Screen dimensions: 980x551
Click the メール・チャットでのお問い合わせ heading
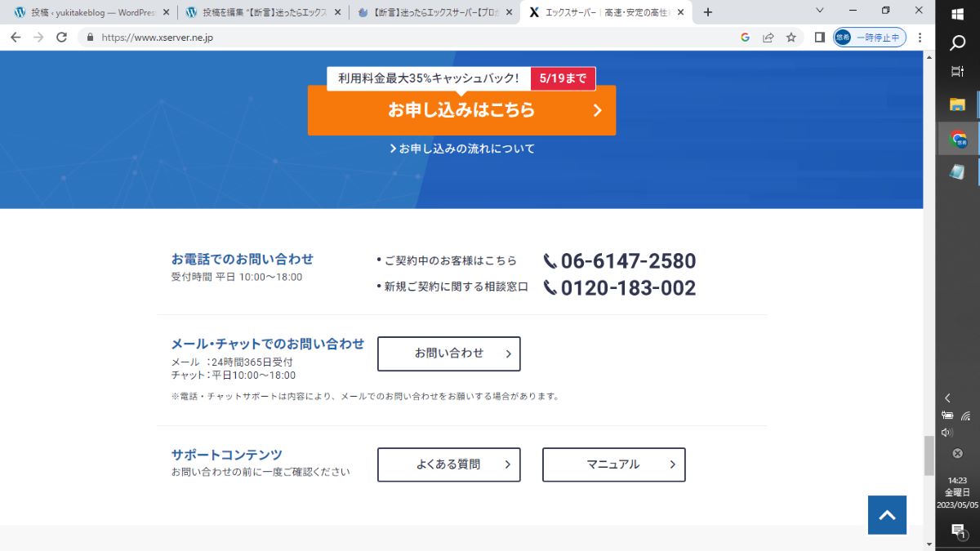tap(268, 344)
